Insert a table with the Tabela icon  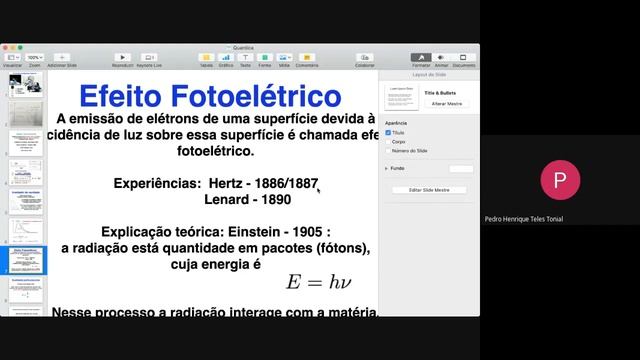tap(206, 58)
